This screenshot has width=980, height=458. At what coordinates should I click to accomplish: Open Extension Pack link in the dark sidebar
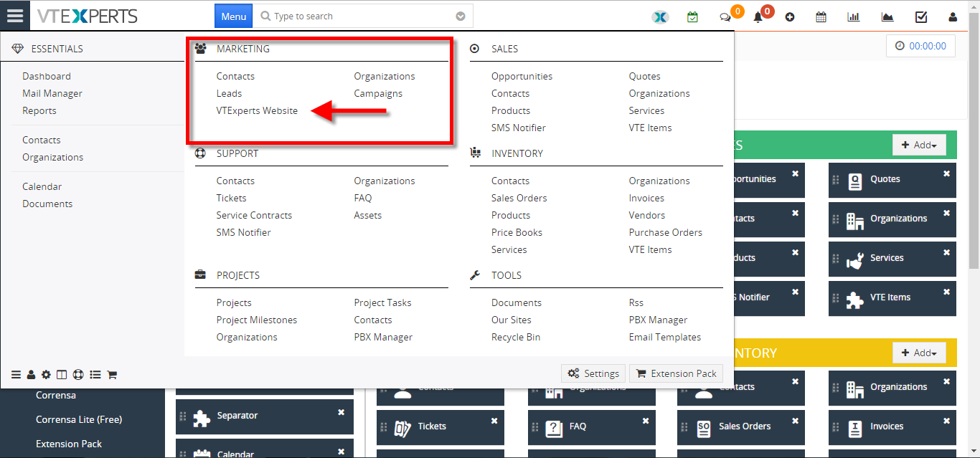click(69, 444)
